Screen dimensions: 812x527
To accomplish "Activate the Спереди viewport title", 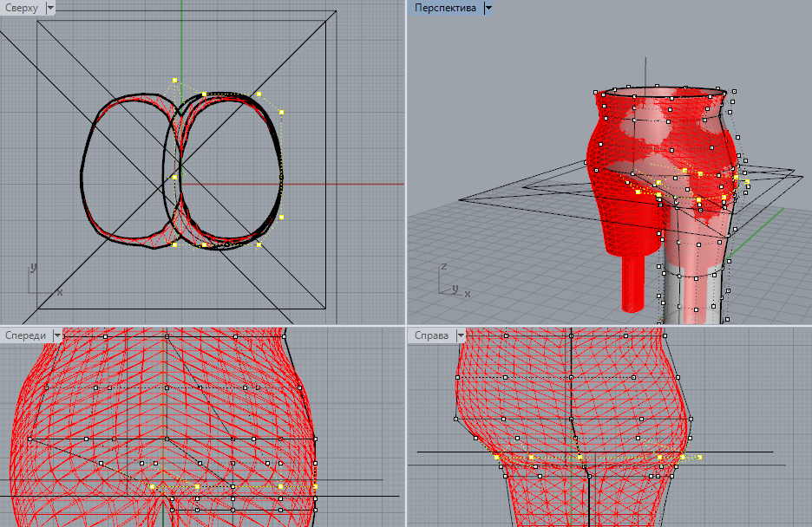I will click(25, 335).
